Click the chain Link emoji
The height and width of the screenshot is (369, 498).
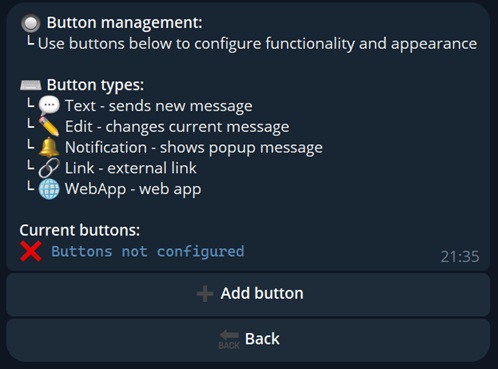[49, 168]
